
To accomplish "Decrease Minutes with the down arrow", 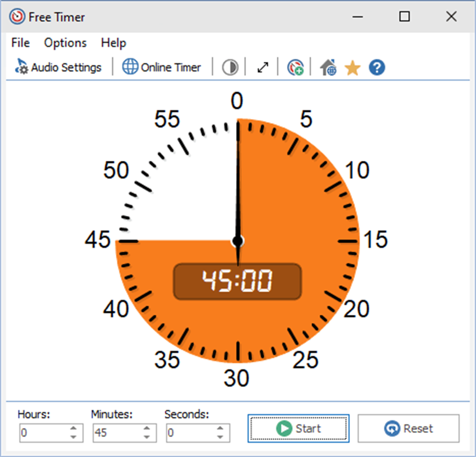I will click(147, 437).
